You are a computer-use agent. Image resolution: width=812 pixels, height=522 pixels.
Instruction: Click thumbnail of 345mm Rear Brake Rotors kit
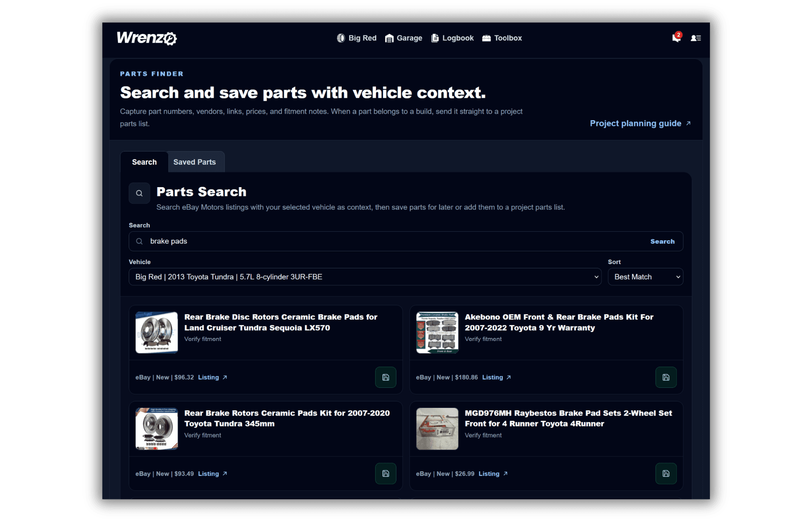157,429
